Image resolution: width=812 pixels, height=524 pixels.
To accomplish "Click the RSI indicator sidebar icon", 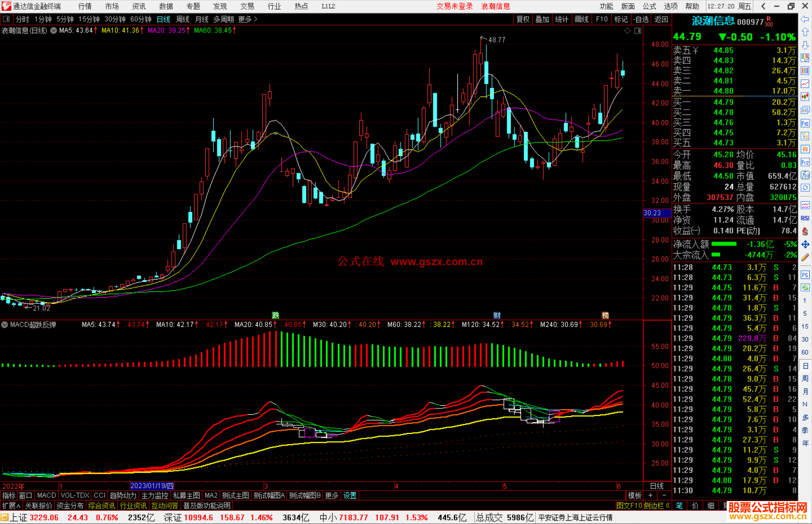I will pyautogui.click(x=805, y=218).
